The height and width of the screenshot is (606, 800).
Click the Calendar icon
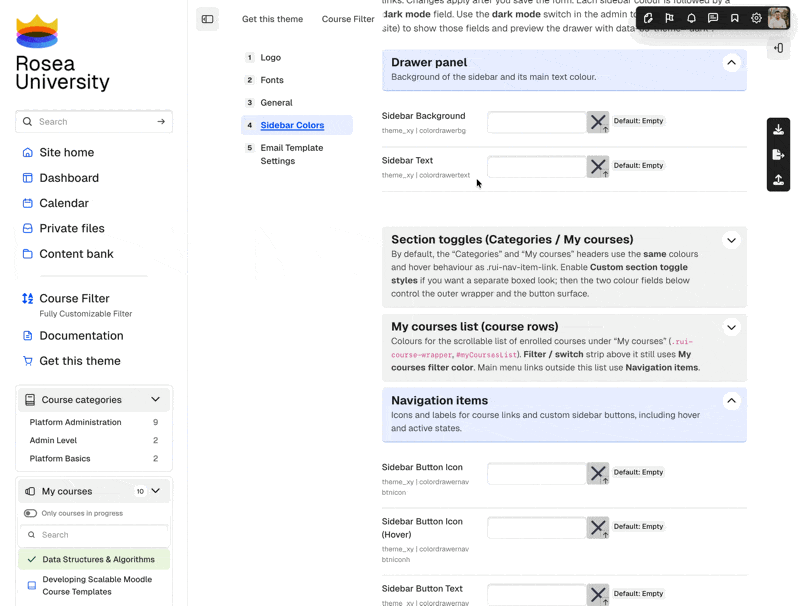coord(28,203)
